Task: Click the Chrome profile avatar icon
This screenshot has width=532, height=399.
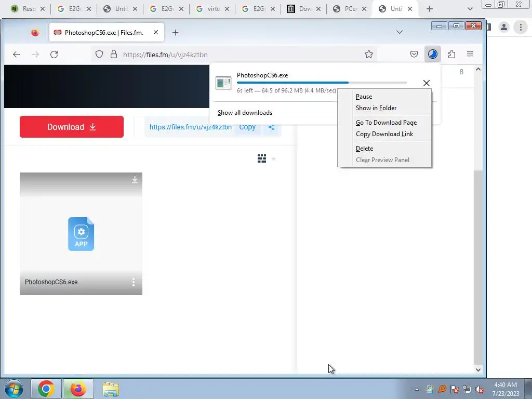Action: [504, 27]
